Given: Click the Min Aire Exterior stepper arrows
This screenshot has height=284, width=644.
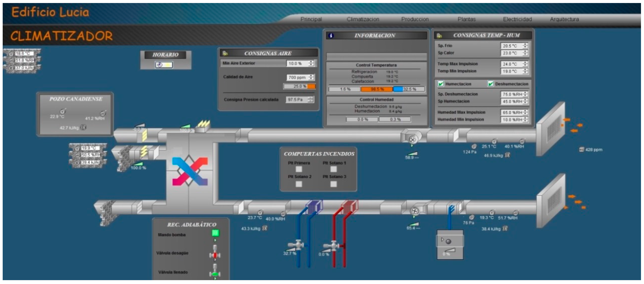Looking at the screenshot, I should point(311,63).
